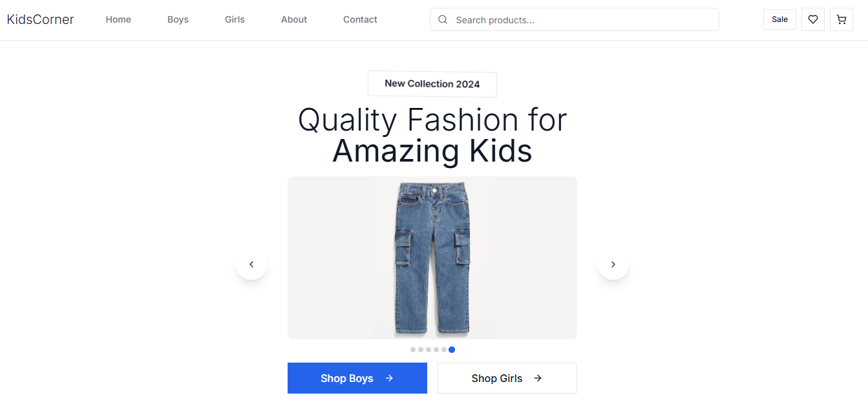Click the Shop Girls button
The height and width of the screenshot is (402, 868).
coord(507,378)
